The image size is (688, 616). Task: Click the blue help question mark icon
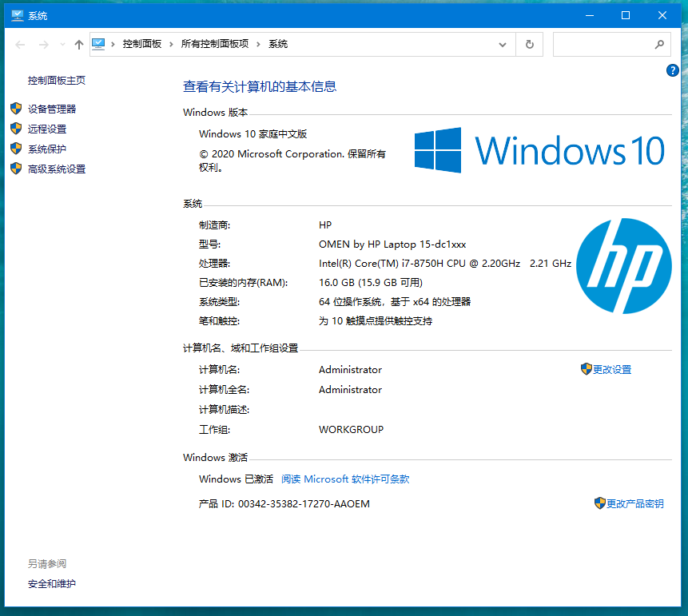coord(672,71)
